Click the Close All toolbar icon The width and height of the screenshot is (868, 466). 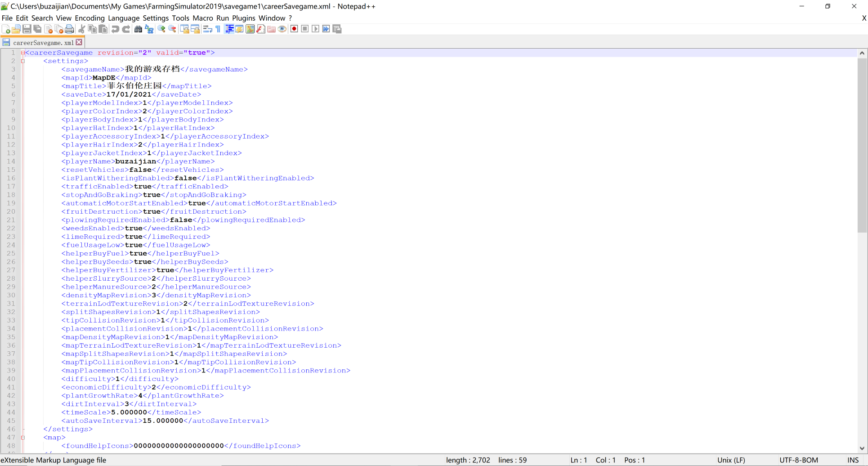coord(59,29)
